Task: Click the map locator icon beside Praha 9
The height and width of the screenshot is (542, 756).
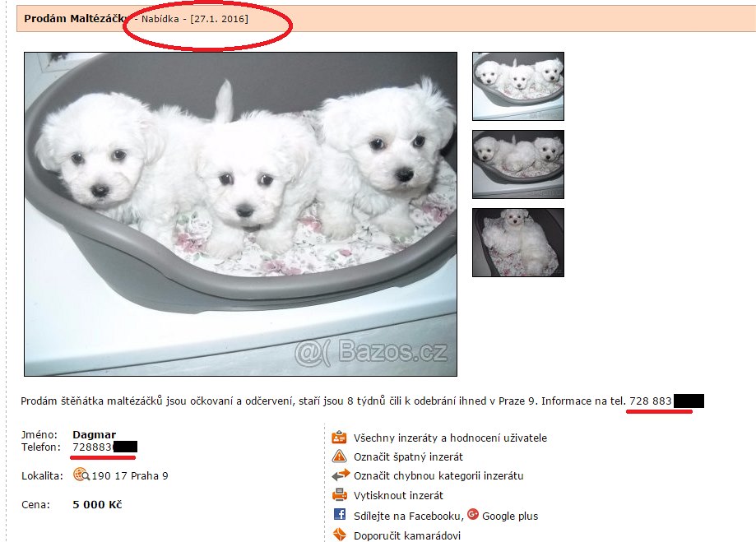Action: tap(81, 475)
